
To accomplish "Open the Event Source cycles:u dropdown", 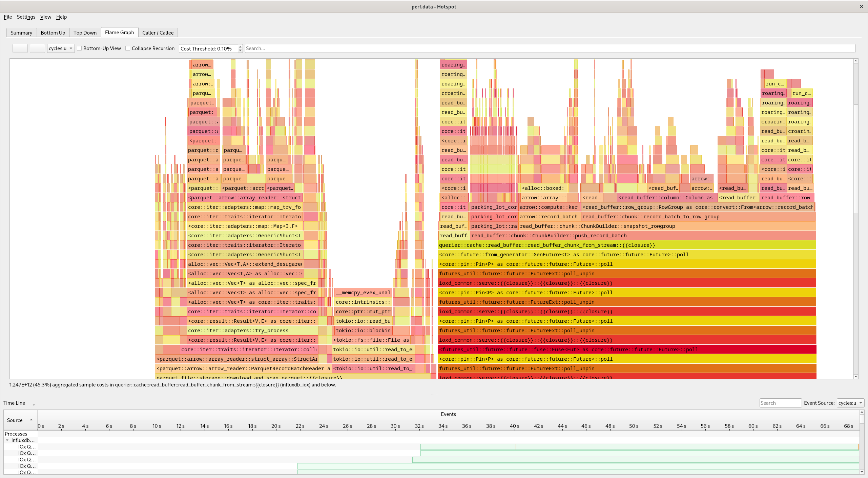I will click(850, 403).
